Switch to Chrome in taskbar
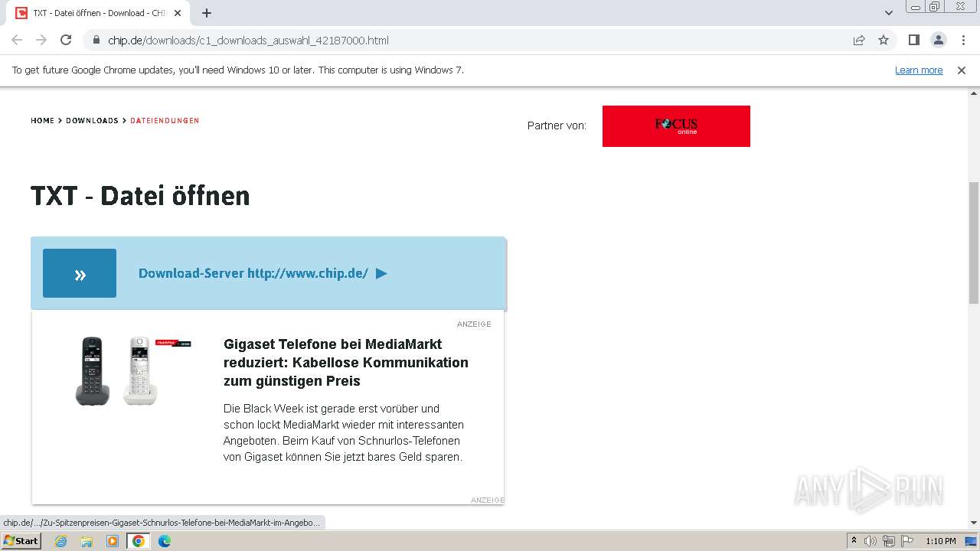980x551 pixels. [138, 541]
